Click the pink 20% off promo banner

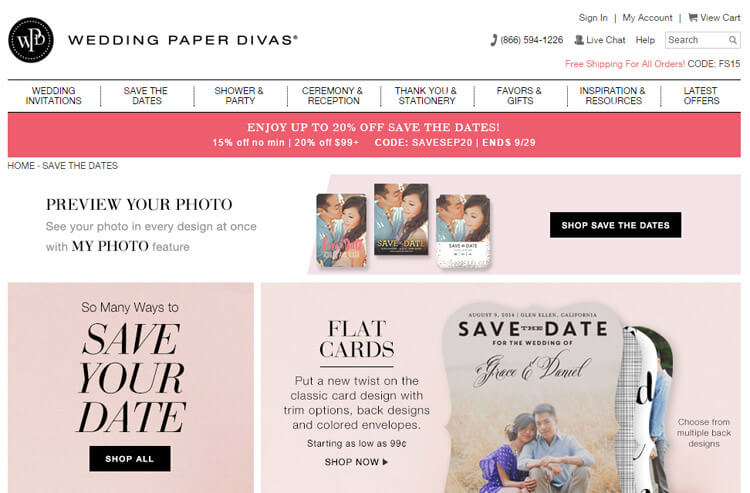(x=374, y=135)
